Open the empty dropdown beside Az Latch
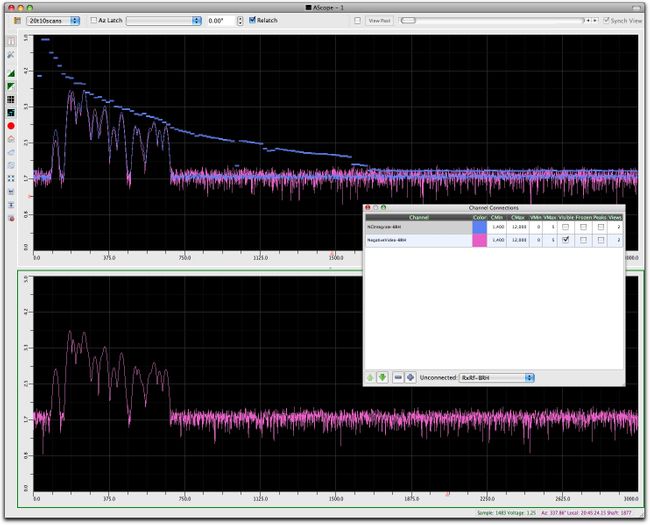Screen dimensions: 650x525 tap(164, 20)
